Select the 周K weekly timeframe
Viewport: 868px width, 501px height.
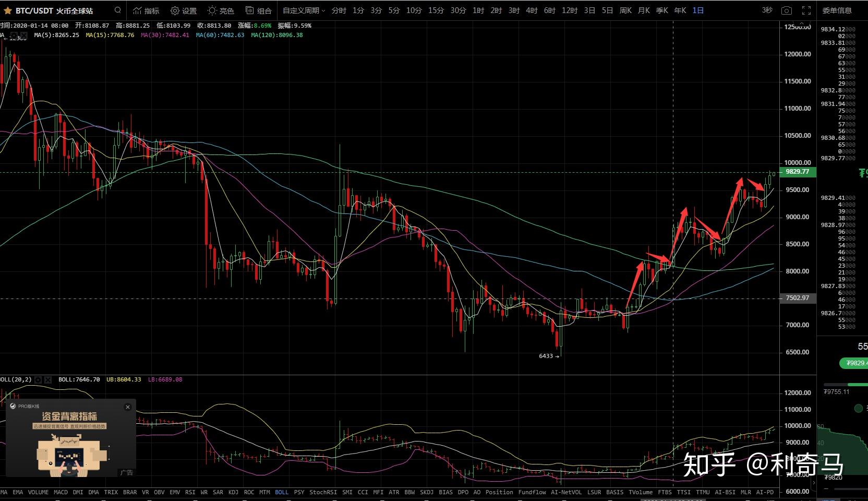pyautogui.click(x=625, y=10)
